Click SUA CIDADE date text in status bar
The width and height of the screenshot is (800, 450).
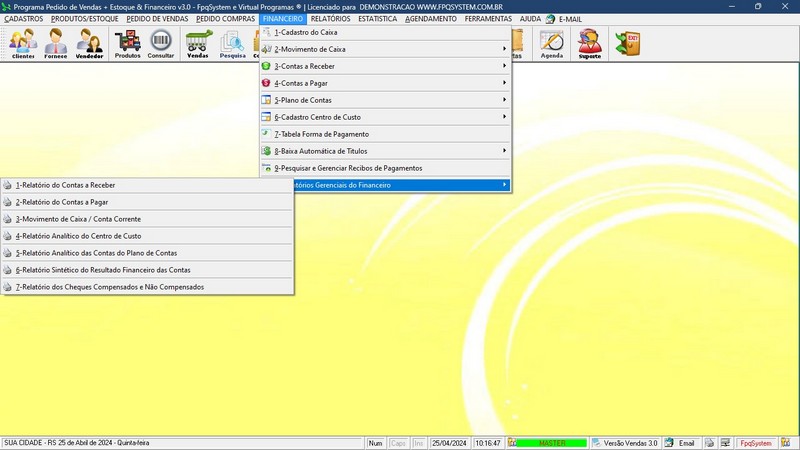click(x=77, y=443)
